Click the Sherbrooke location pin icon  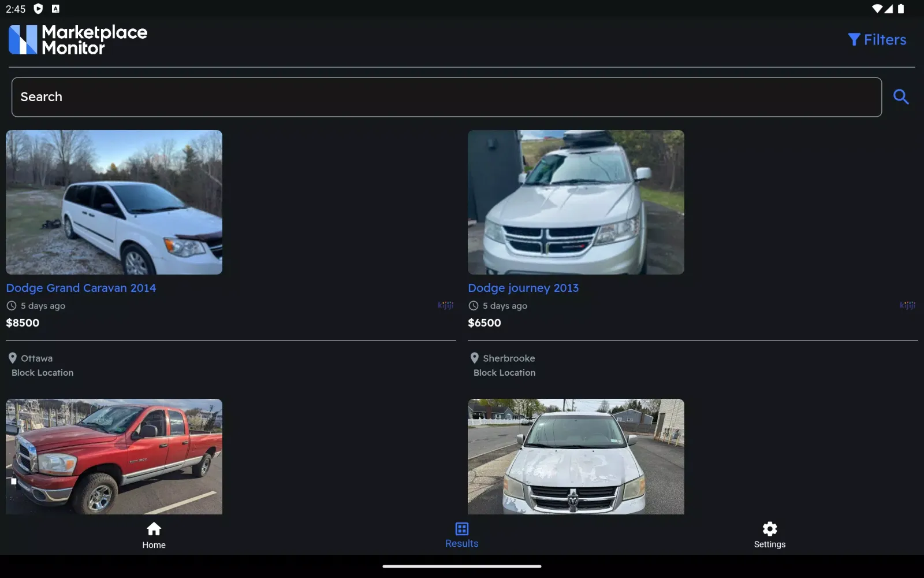(x=474, y=358)
